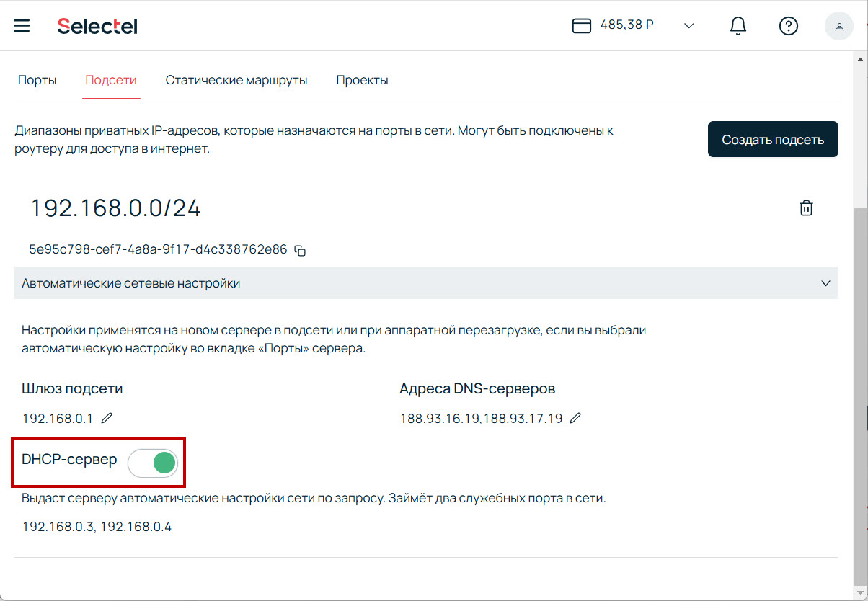This screenshot has height=601, width=868.
Task: Open the user profile avatar
Action: (x=838, y=26)
